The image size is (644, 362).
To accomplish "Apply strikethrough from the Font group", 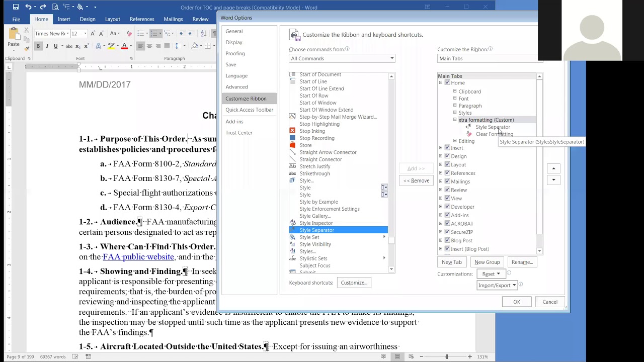I will (69, 46).
